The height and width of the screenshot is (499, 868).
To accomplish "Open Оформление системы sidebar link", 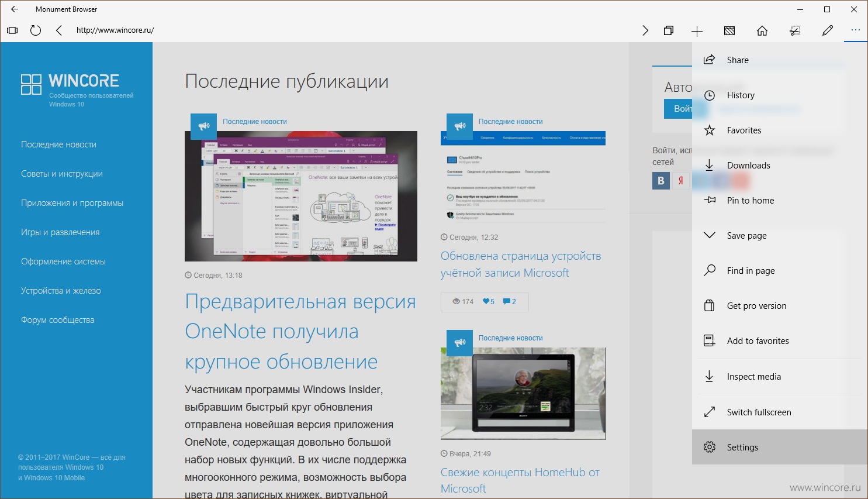I will [63, 261].
